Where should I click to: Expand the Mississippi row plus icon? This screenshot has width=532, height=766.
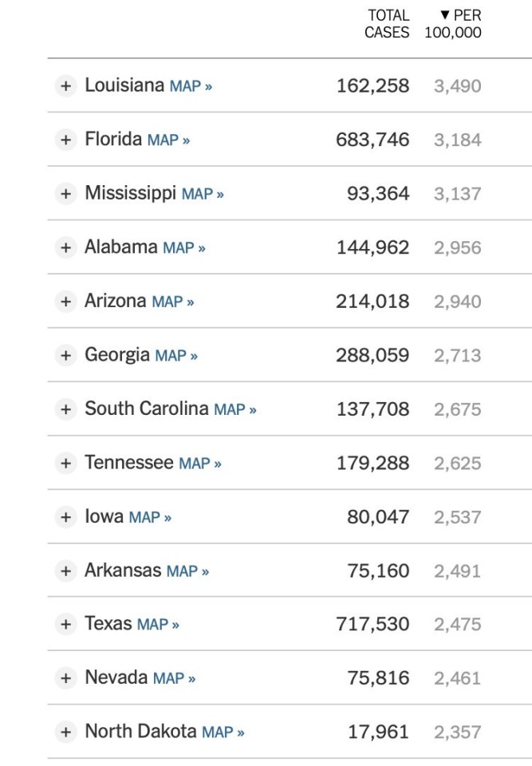[x=65, y=194]
